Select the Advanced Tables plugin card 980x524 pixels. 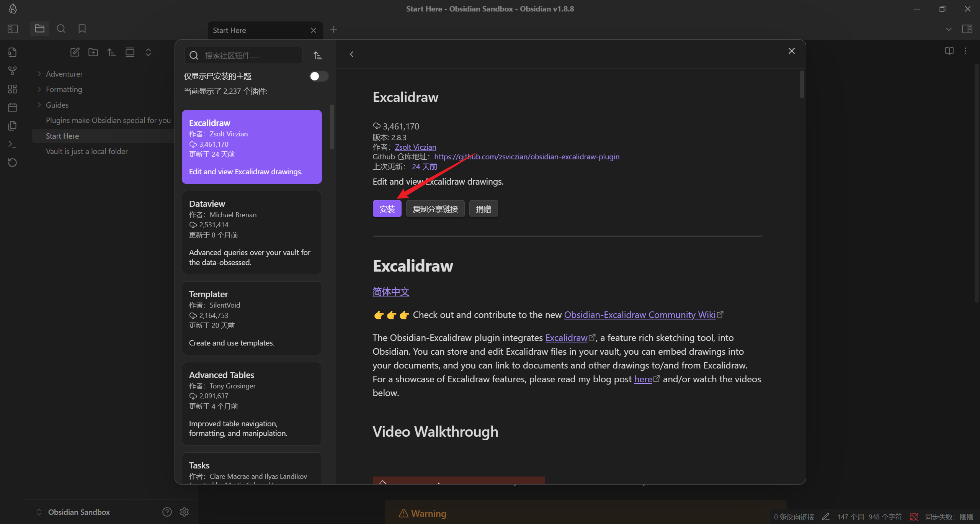pos(252,404)
